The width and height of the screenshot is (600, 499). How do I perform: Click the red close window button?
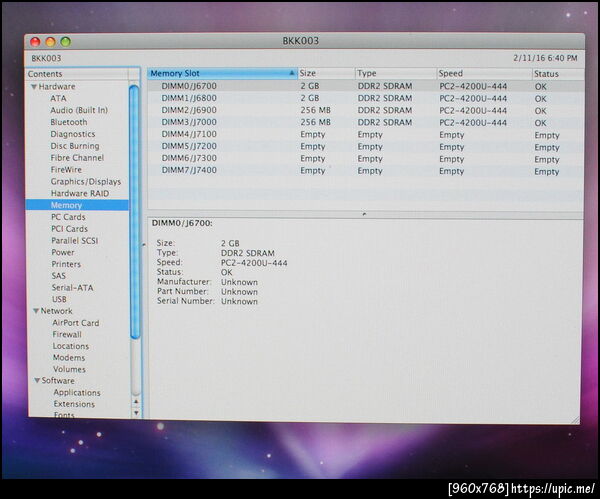(35, 42)
